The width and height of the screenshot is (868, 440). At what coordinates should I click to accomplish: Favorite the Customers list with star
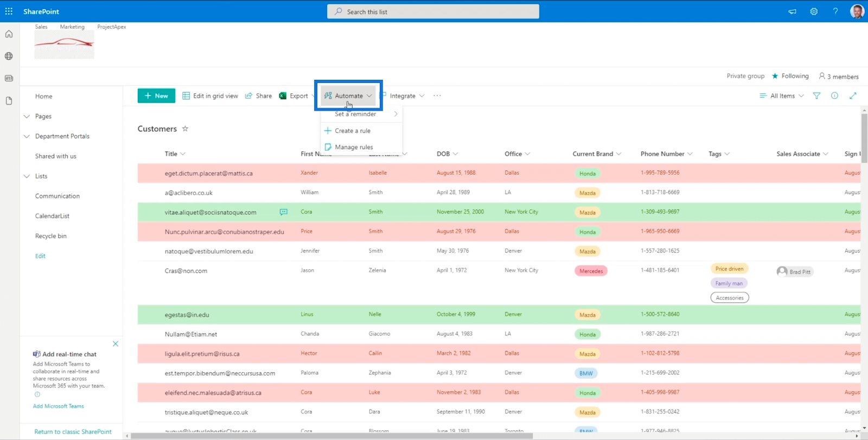pos(185,129)
